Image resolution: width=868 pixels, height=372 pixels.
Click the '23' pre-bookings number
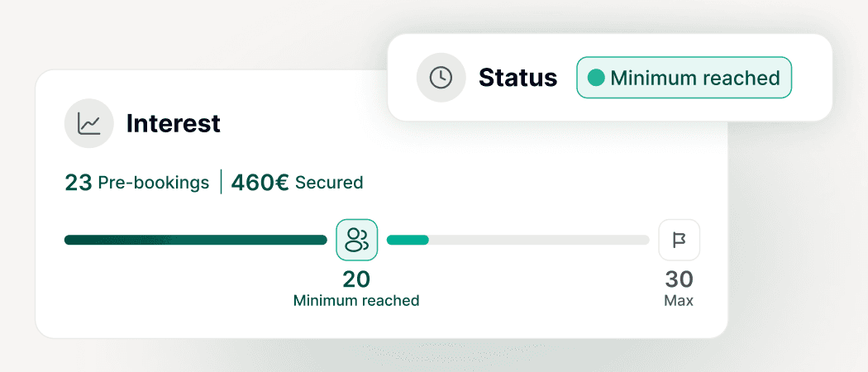78,183
